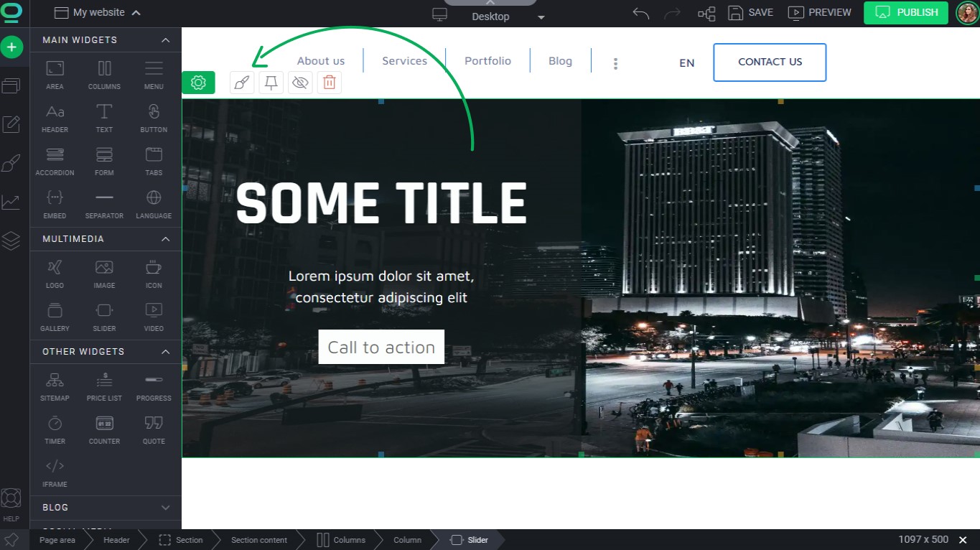The height and width of the screenshot is (550, 980).
Task: Open the design brush icon in left sidebar
Action: (11, 164)
